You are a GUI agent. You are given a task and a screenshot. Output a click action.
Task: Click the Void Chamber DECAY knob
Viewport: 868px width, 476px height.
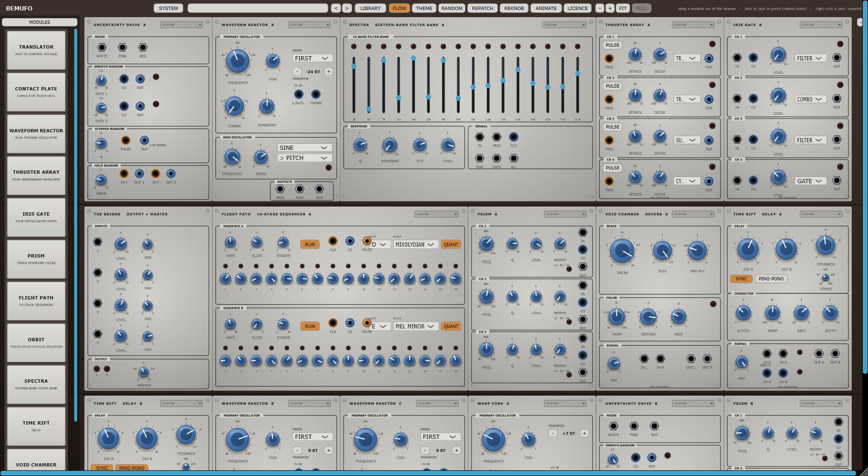pos(622,251)
